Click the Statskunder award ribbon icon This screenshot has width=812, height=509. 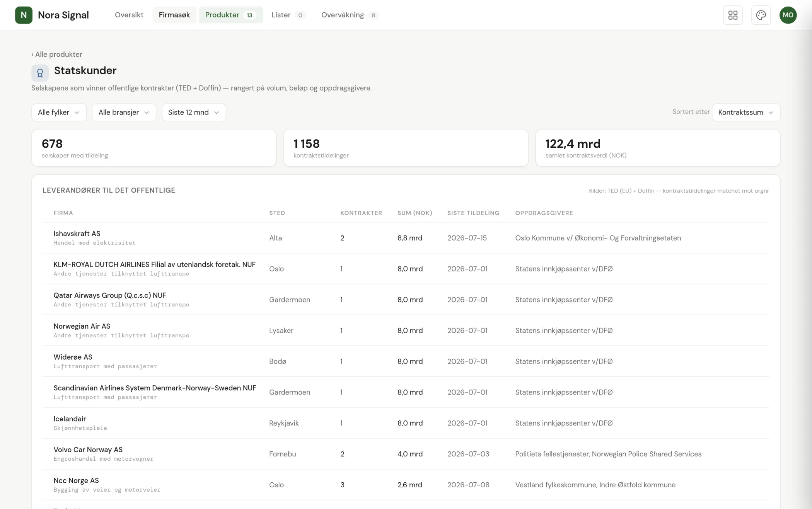tap(40, 73)
